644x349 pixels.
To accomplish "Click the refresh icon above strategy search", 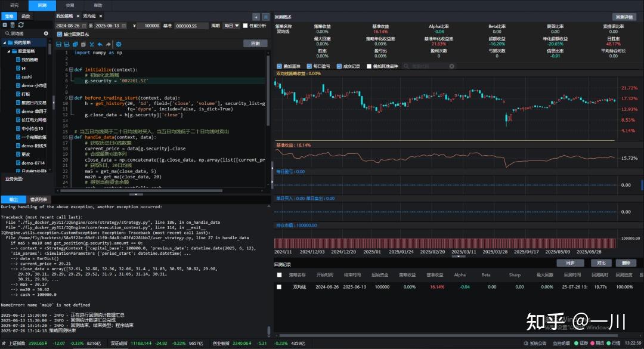I will pos(21,25).
